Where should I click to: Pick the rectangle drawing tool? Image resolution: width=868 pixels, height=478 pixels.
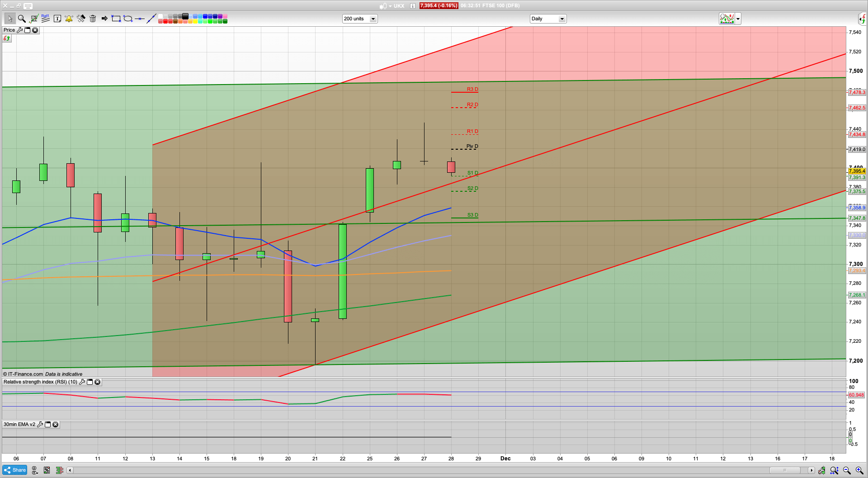pos(116,19)
